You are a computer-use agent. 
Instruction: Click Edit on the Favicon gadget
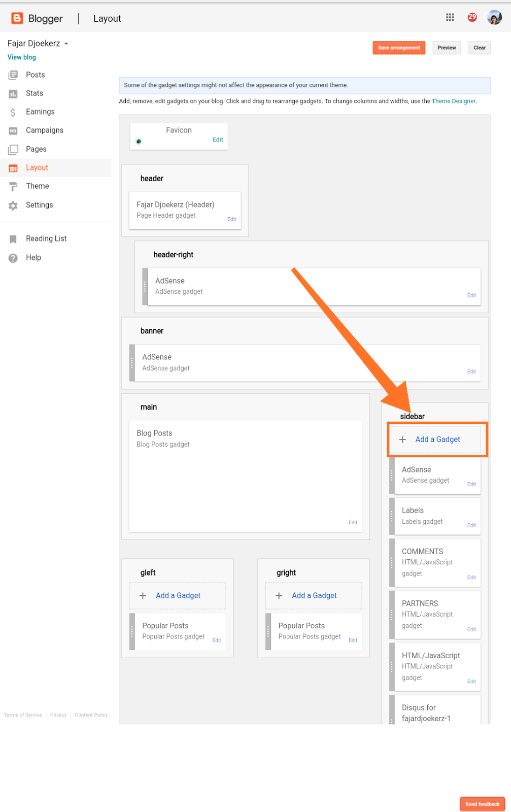[x=218, y=140]
